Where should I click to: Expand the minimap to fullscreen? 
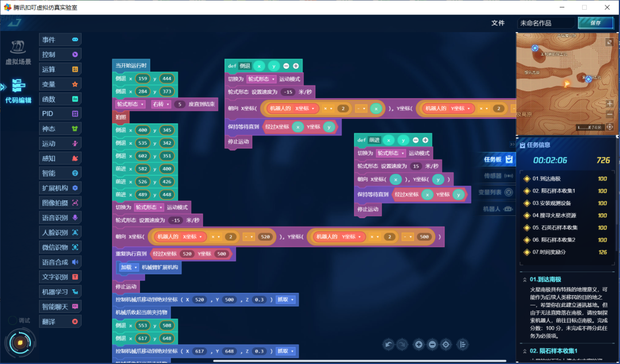tap(609, 42)
